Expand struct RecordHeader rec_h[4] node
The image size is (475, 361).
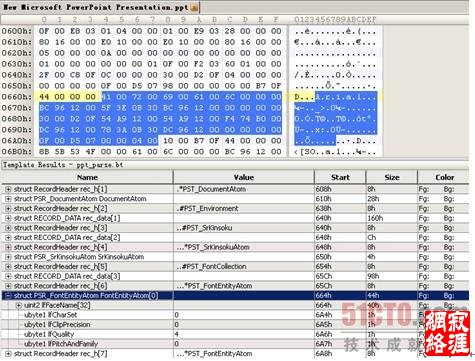(8, 247)
